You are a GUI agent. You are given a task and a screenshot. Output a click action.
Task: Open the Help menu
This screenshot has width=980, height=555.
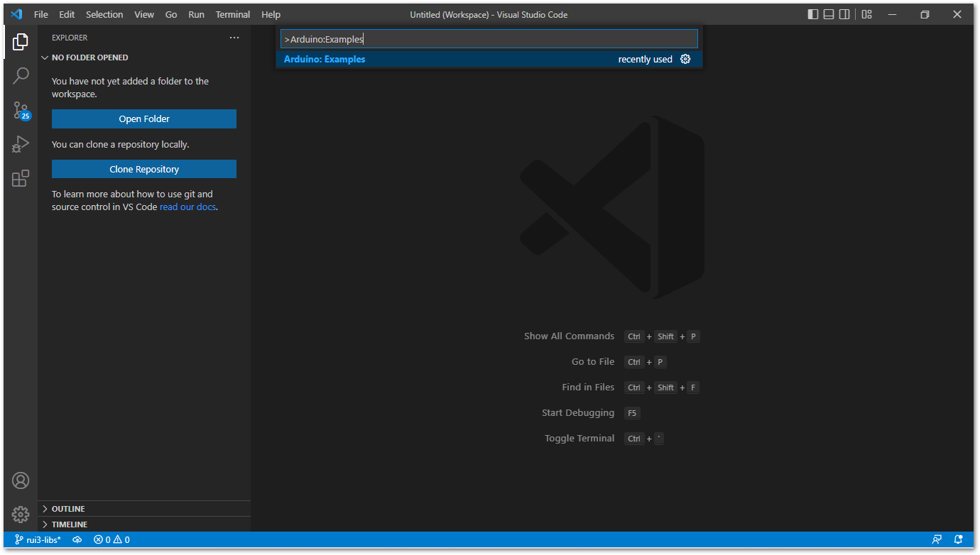point(271,14)
